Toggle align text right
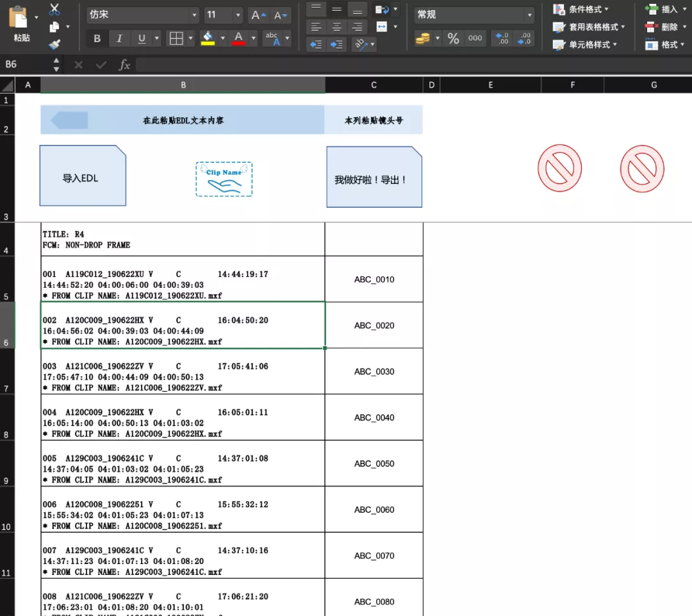This screenshot has height=616, width=692. (358, 28)
